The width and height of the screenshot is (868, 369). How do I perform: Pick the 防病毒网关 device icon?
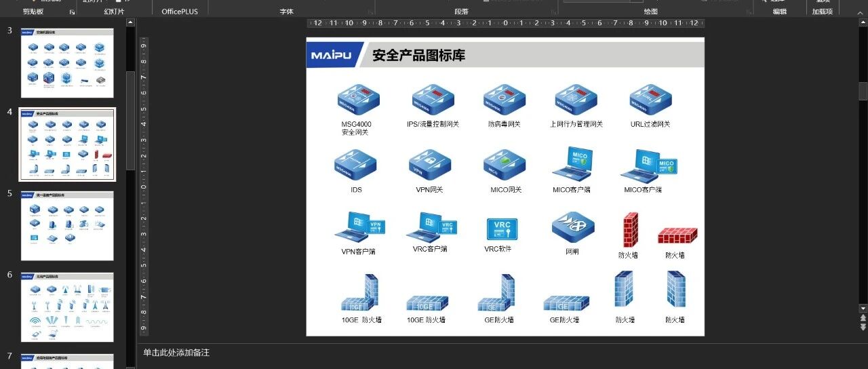tap(504, 100)
